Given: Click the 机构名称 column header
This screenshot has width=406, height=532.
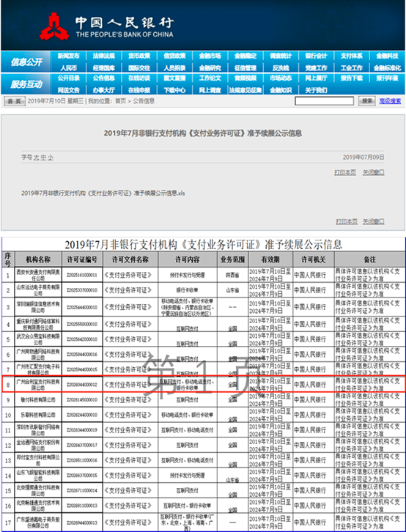Looking at the screenshot, I should pyautogui.click(x=38, y=259).
